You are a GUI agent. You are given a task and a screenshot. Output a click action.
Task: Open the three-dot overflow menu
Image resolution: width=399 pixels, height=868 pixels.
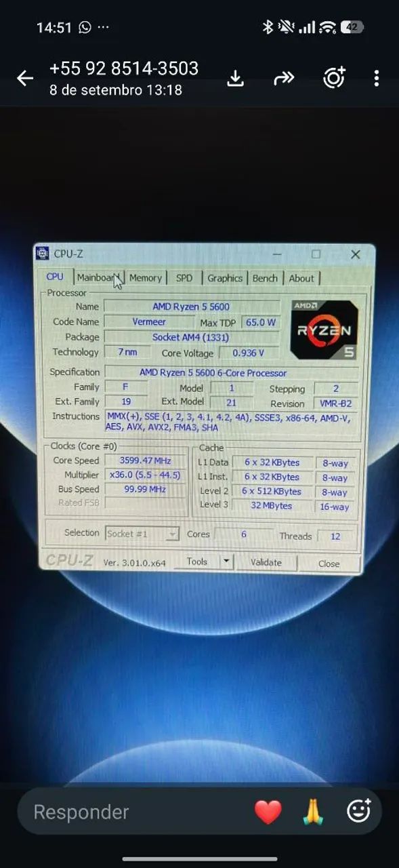tap(377, 79)
